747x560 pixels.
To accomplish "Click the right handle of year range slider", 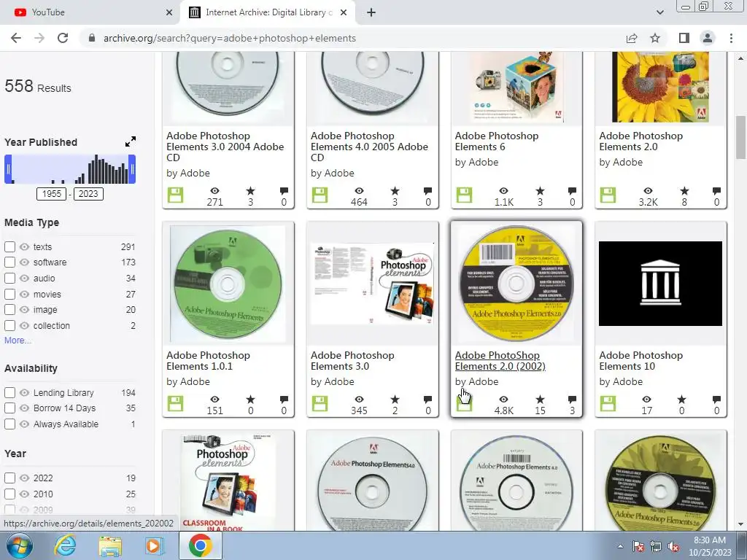I will pyautogui.click(x=132, y=169).
